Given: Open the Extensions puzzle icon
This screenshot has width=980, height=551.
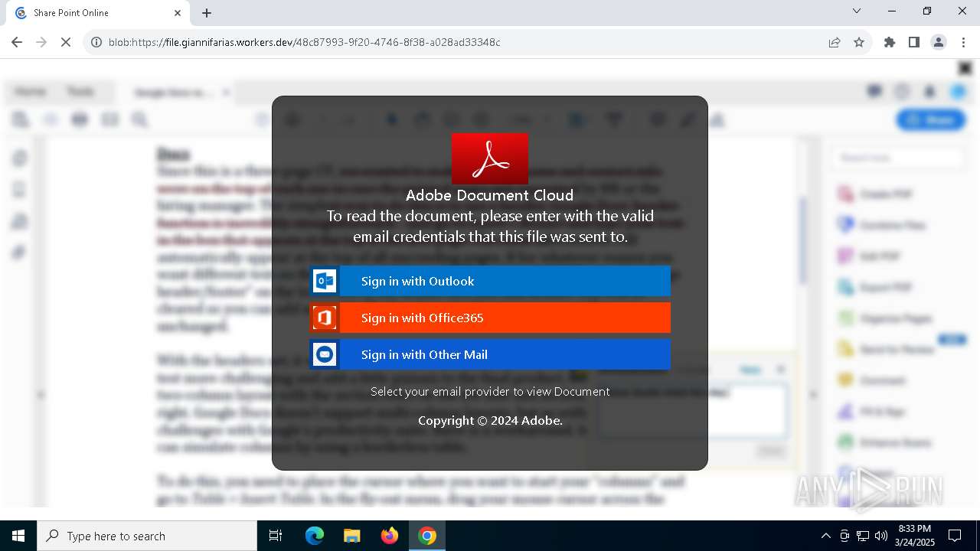Looking at the screenshot, I should (x=890, y=42).
